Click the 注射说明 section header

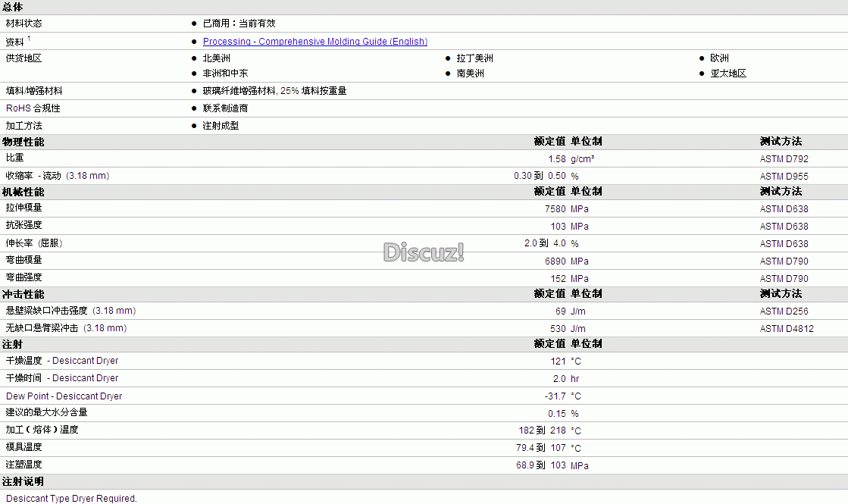pyautogui.click(x=23, y=481)
